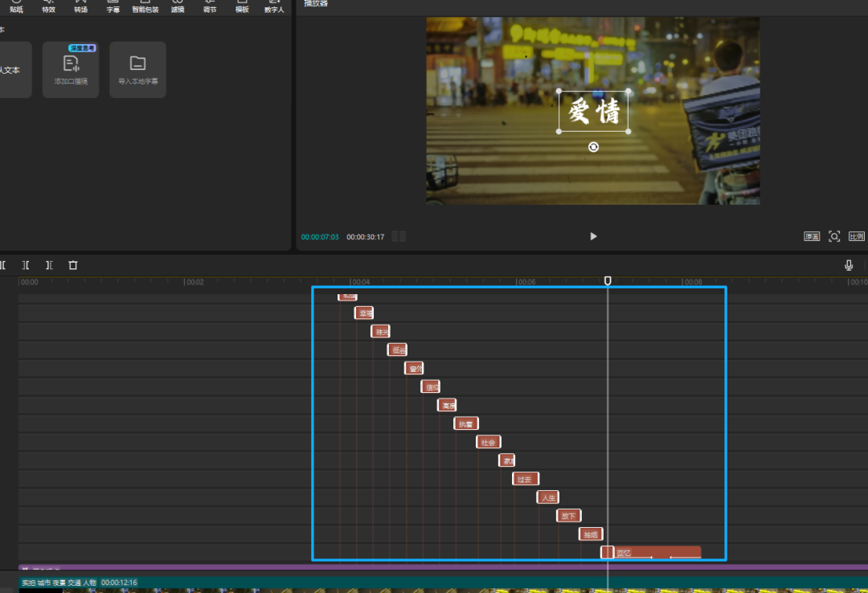
Task: Click the delete (trash) icon in timeline toolbar
Action: tap(73, 265)
